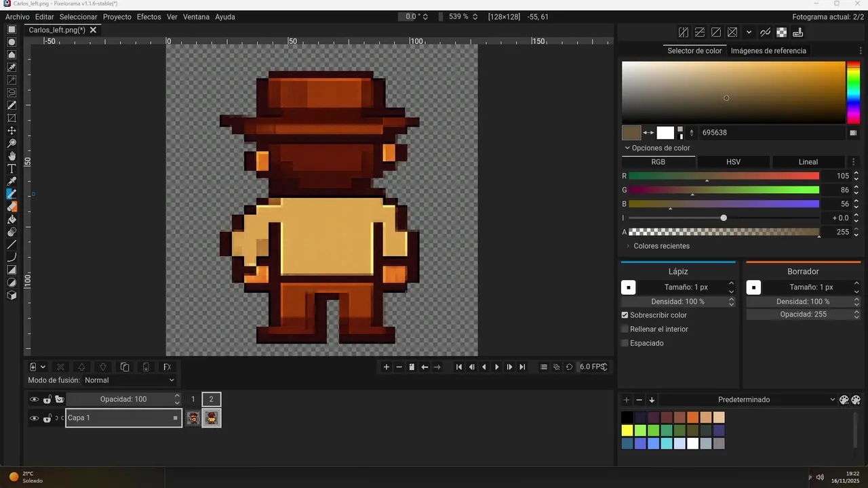
Task: Pick the yellow palette swatch
Action: pyautogui.click(x=627, y=430)
